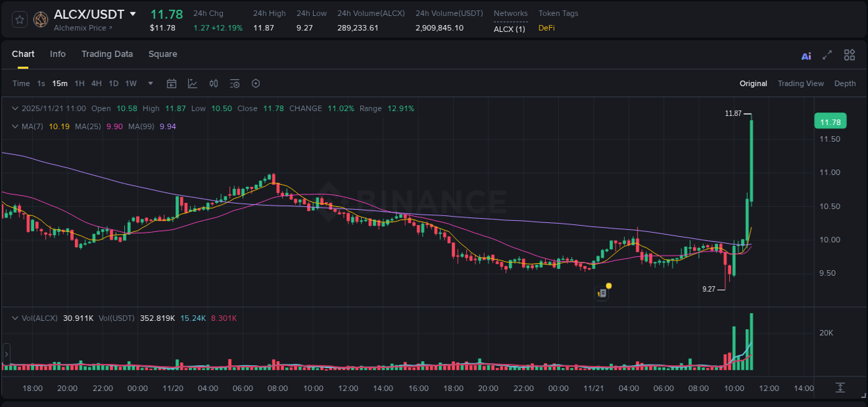Image resolution: width=868 pixels, height=407 pixels.
Task: Open the calendar date-range picker icon
Action: (172, 83)
